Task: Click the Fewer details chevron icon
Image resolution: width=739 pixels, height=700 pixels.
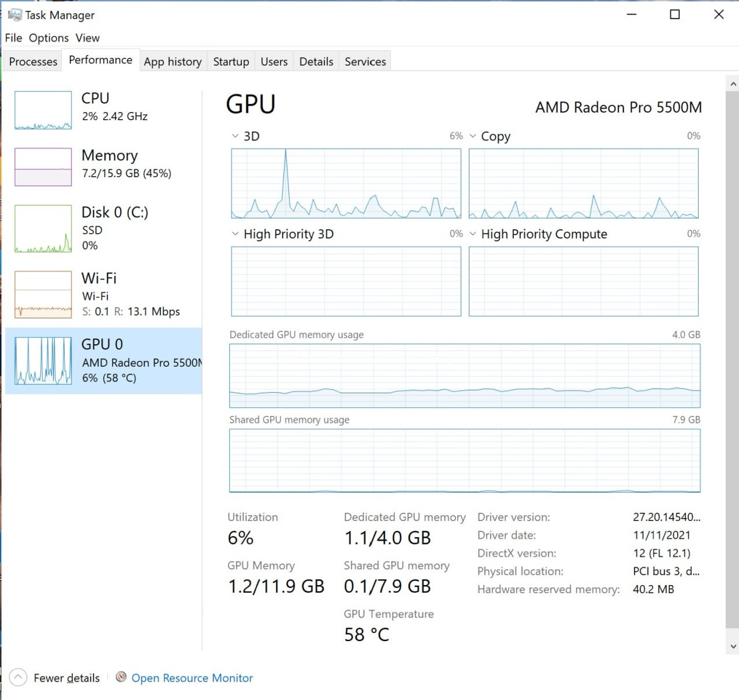Action: tap(18, 677)
